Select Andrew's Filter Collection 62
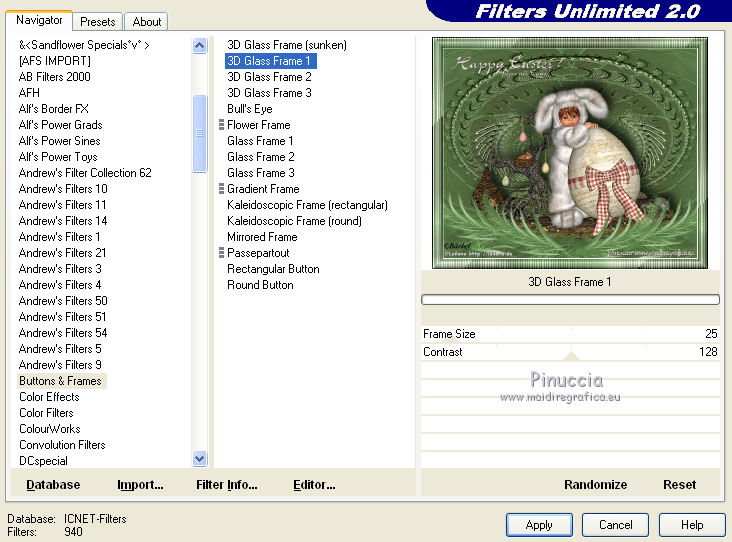732x542 pixels. tap(85, 173)
